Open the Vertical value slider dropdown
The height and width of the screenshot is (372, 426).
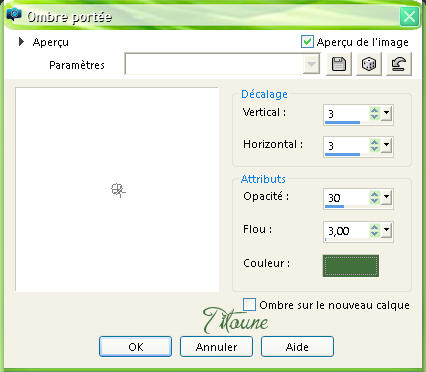(386, 113)
